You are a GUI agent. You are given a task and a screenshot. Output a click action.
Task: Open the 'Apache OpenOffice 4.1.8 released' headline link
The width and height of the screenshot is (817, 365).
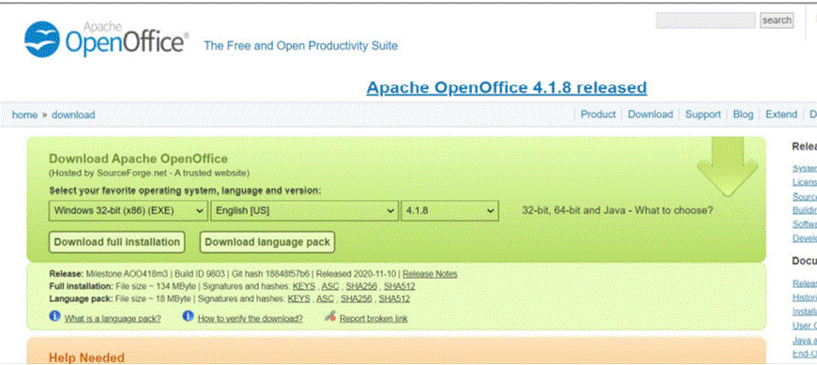point(506,87)
